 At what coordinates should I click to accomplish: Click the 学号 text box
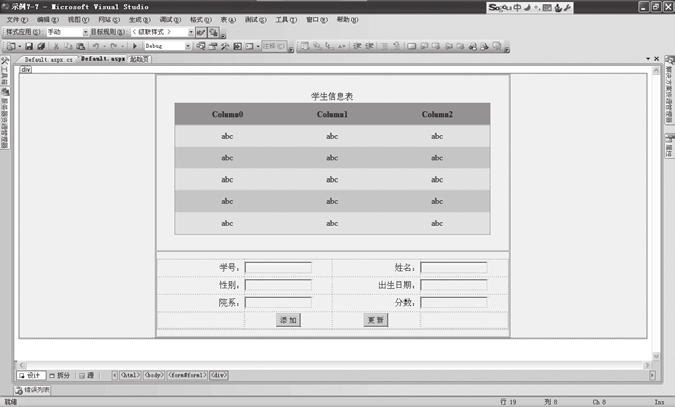coord(278,267)
